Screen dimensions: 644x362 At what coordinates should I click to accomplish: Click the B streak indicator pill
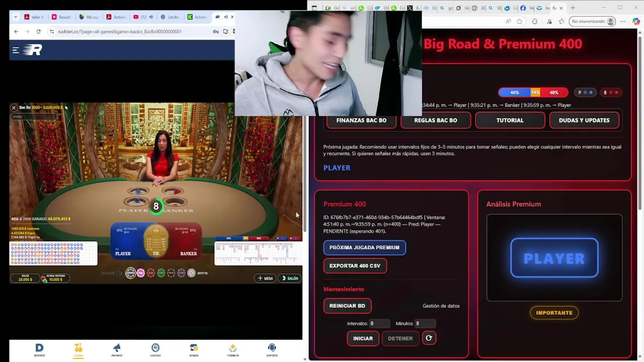pyautogui.click(x=611, y=93)
